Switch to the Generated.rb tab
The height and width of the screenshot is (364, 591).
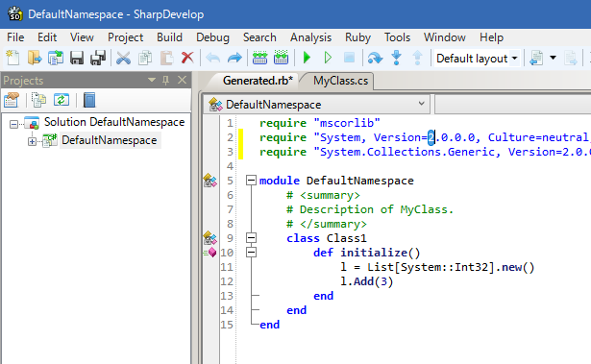pyautogui.click(x=258, y=81)
